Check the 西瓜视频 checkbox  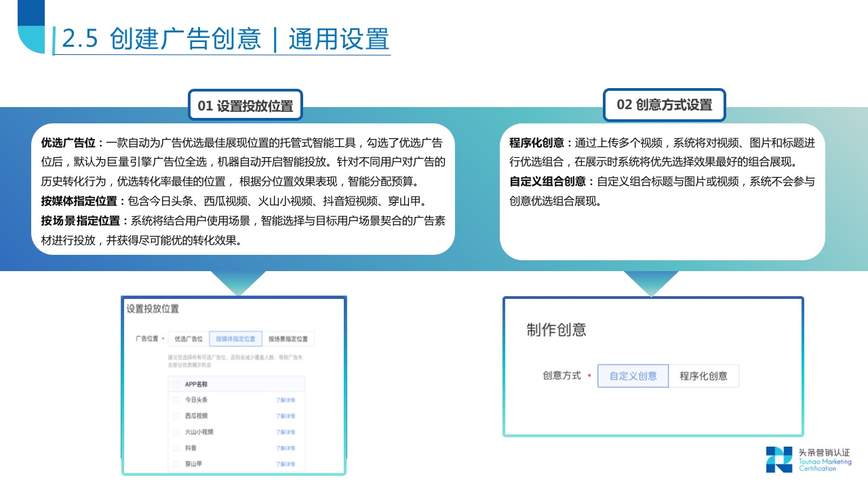click(176, 415)
